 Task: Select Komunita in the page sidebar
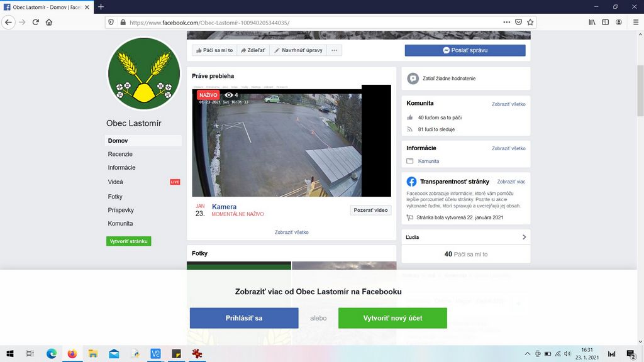pos(120,223)
